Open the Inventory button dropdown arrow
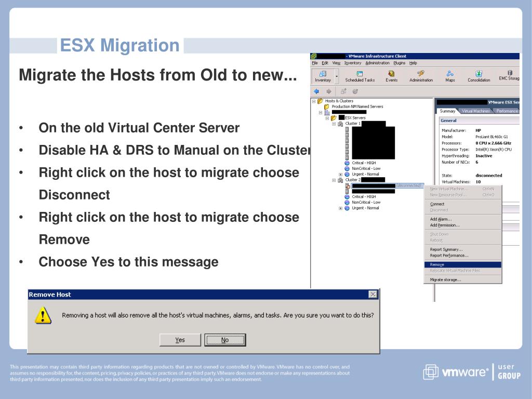The image size is (532, 399). point(337,76)
